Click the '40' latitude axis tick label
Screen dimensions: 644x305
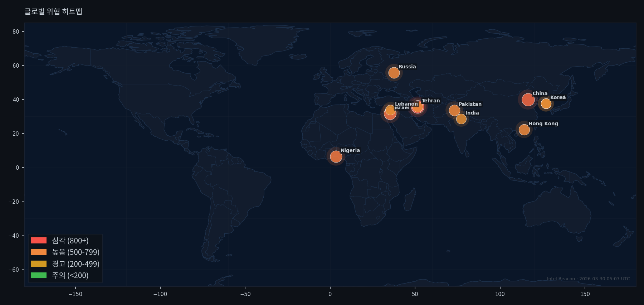pos(16,100)
